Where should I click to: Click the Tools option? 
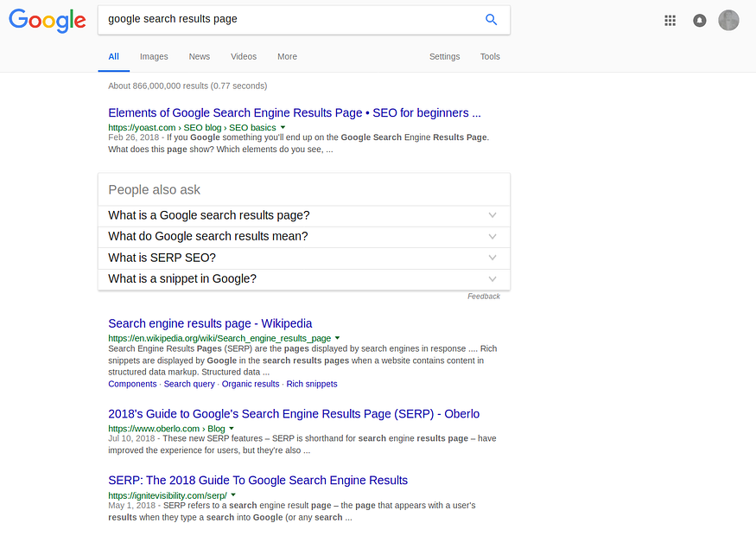[x=489, y=56]
